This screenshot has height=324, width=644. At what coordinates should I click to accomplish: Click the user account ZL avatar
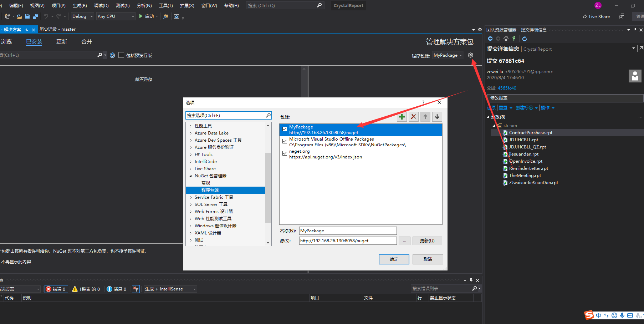[598, 5]
